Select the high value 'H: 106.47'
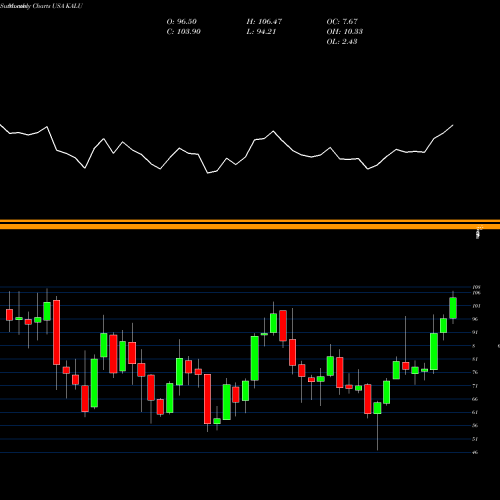The width and height of the screenshot is (500, 500). (x=264, y=22)
